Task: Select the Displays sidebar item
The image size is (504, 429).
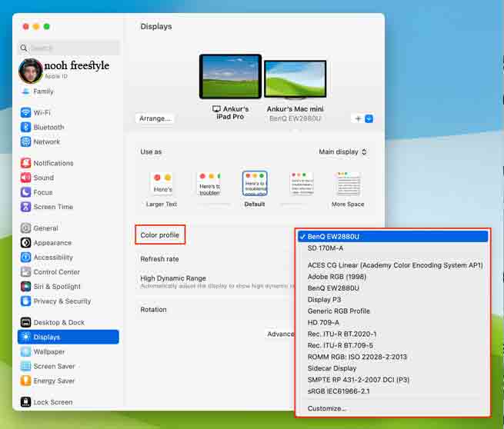Action: [68, 337]
